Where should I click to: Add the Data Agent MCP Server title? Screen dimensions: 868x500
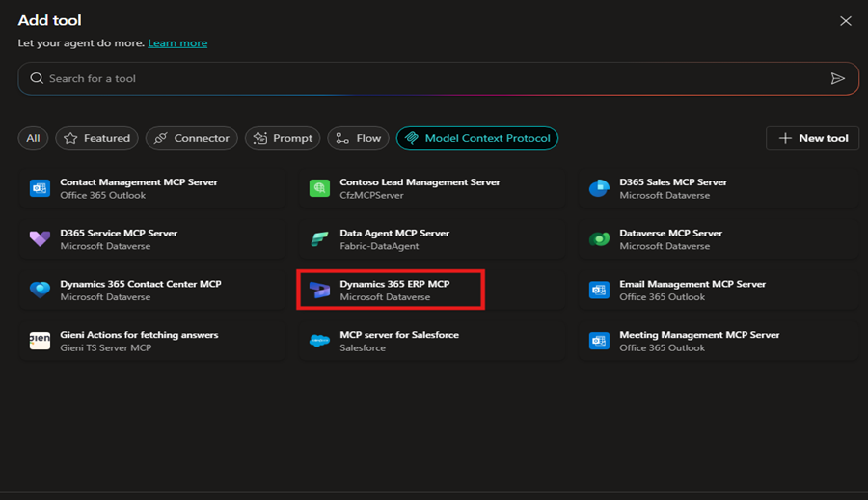coord(394,234)
